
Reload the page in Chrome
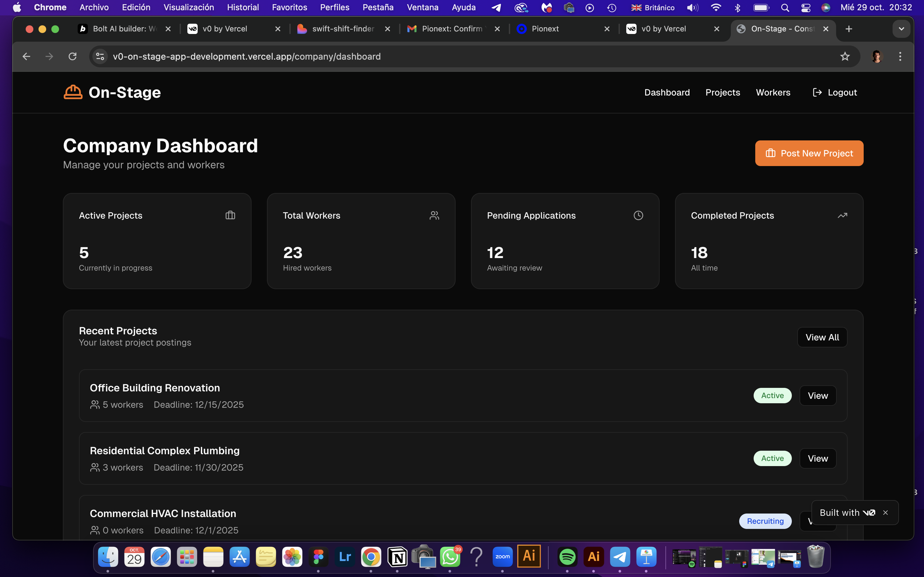coord(73,56)
